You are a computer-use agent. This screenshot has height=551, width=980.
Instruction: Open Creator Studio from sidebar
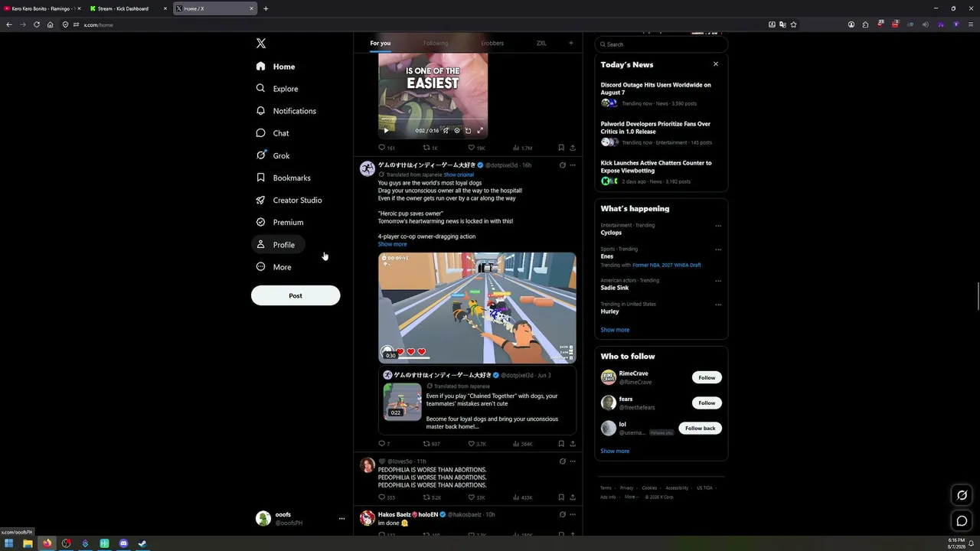pos(289,200)
